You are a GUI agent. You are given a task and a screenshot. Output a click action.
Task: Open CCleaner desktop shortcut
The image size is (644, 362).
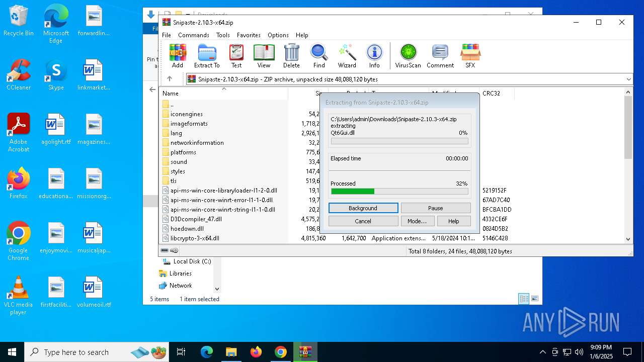[x=19, y=75]
